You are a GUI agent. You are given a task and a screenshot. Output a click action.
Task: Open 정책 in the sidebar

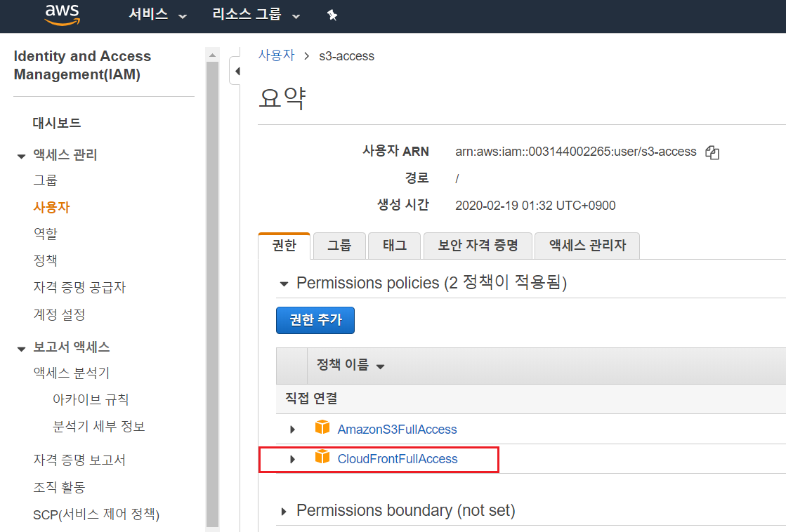[45, 260]
